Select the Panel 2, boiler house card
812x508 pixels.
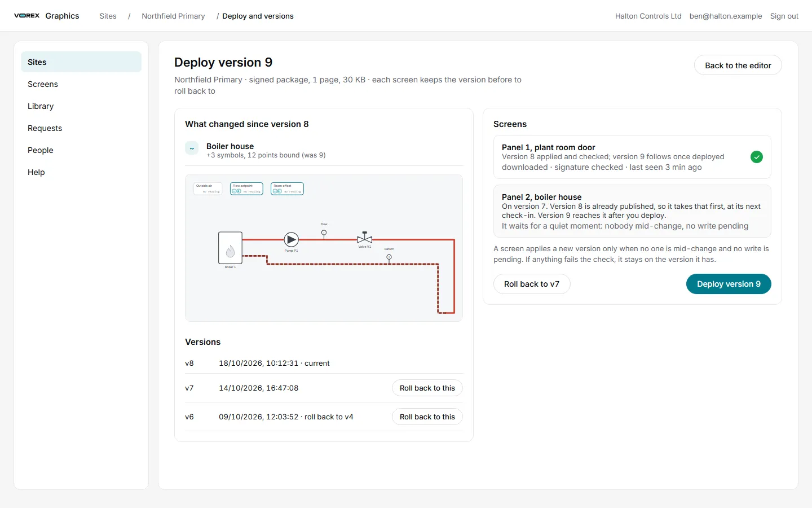coord(632,211)
